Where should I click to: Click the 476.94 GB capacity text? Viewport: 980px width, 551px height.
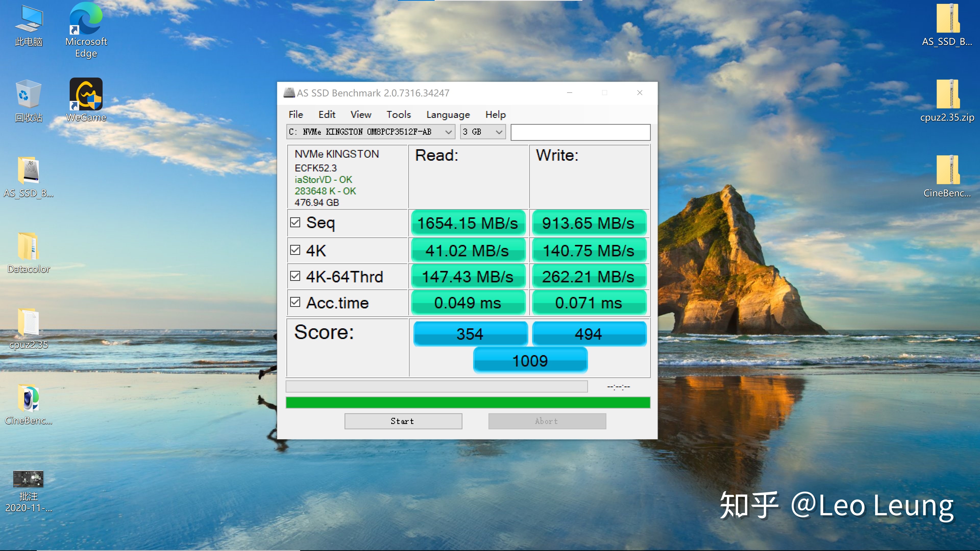[x=316, y=202]
